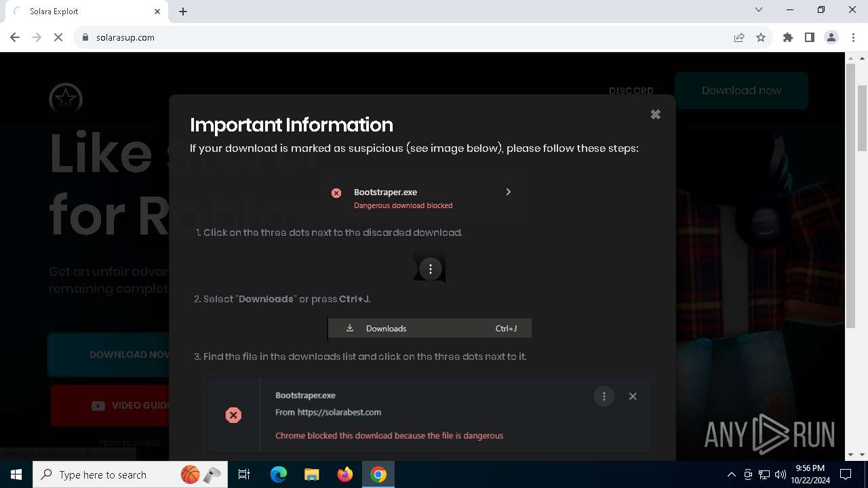Image resolution: width=868 pixels, height=488 pixels.
Task: Open the VIDEO GUIDE button
Action: (110, 405)
